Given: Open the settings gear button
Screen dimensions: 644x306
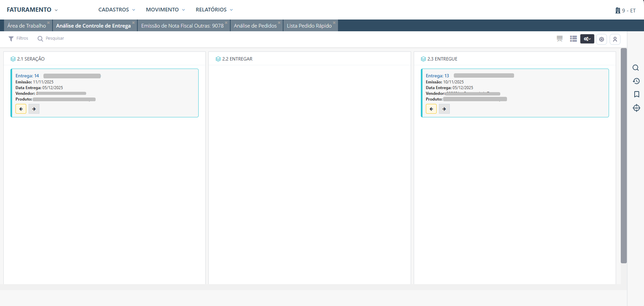Looking at the screenshot, I should (602, 39).
